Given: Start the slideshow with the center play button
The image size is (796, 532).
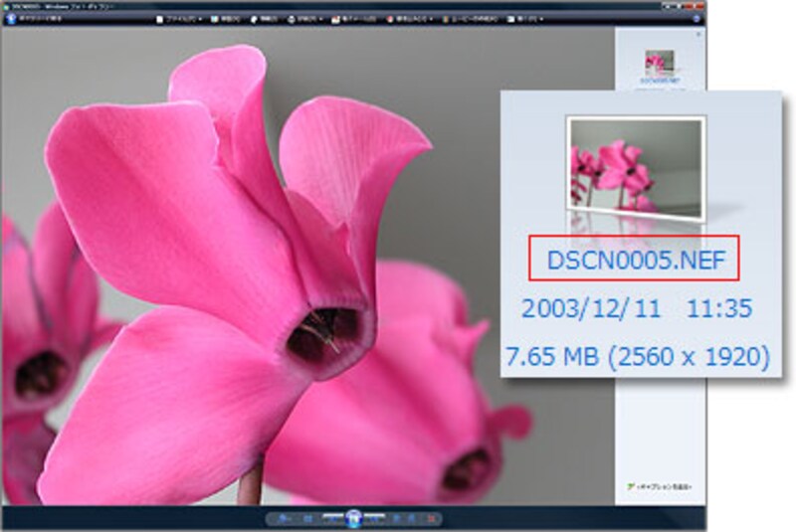Looking at the screenshot, I should (x=353, y=518).
